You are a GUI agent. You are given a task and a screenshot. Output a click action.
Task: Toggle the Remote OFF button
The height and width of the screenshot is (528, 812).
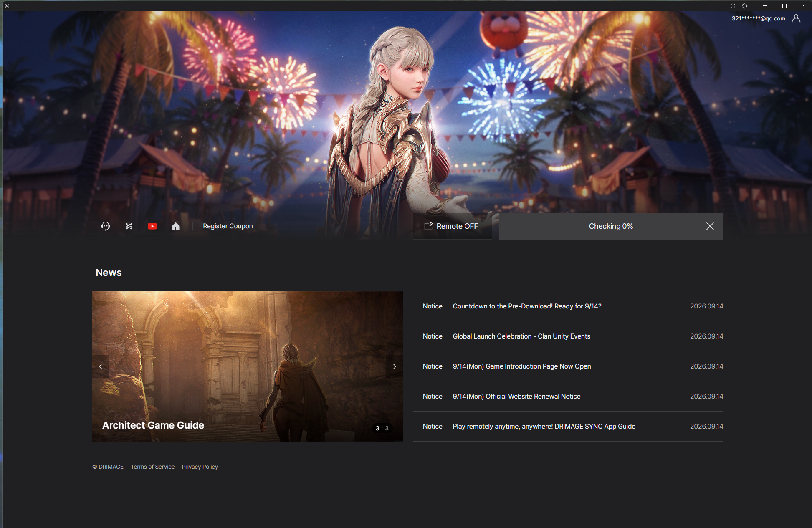pos(453,226)
